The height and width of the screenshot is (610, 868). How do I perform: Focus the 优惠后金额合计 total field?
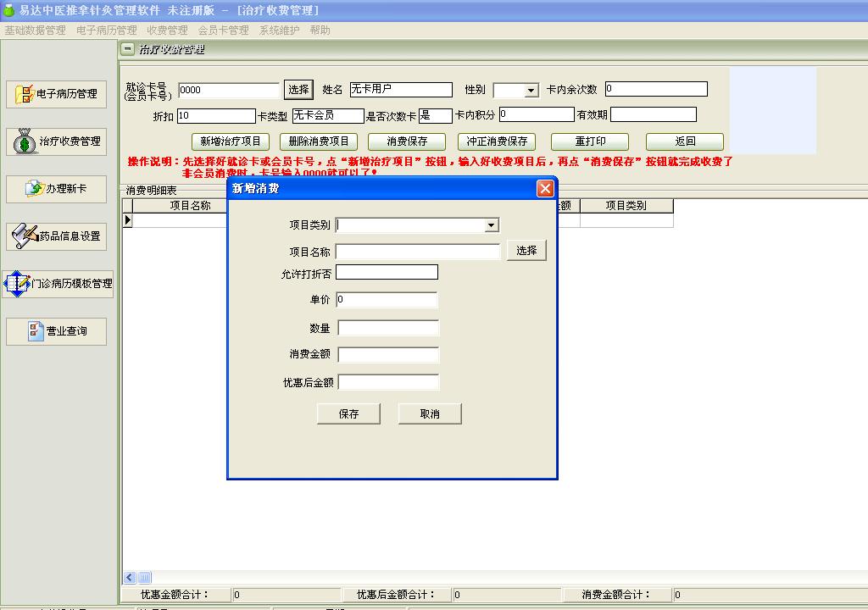(x=506, y=595)
